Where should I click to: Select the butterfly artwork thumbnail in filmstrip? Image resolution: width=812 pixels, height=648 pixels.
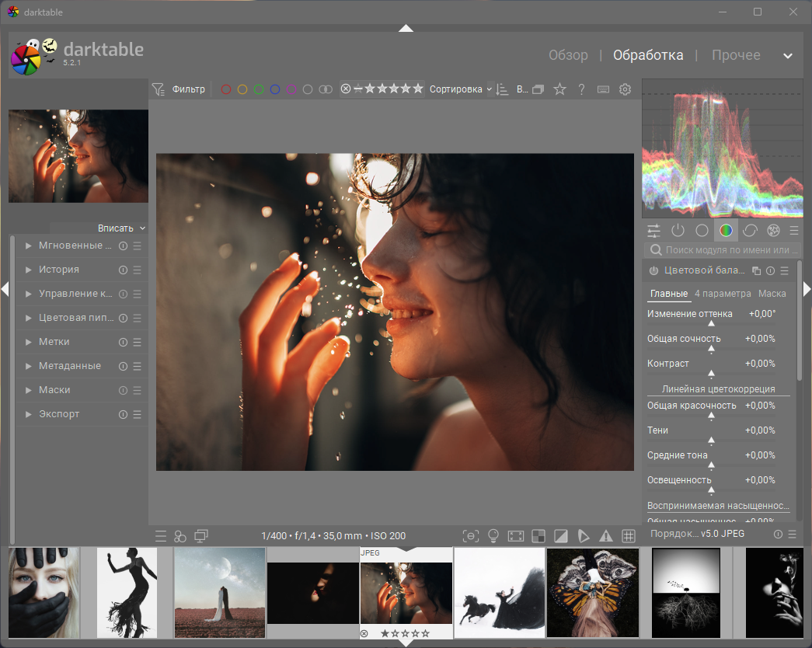tap(593, 592)
